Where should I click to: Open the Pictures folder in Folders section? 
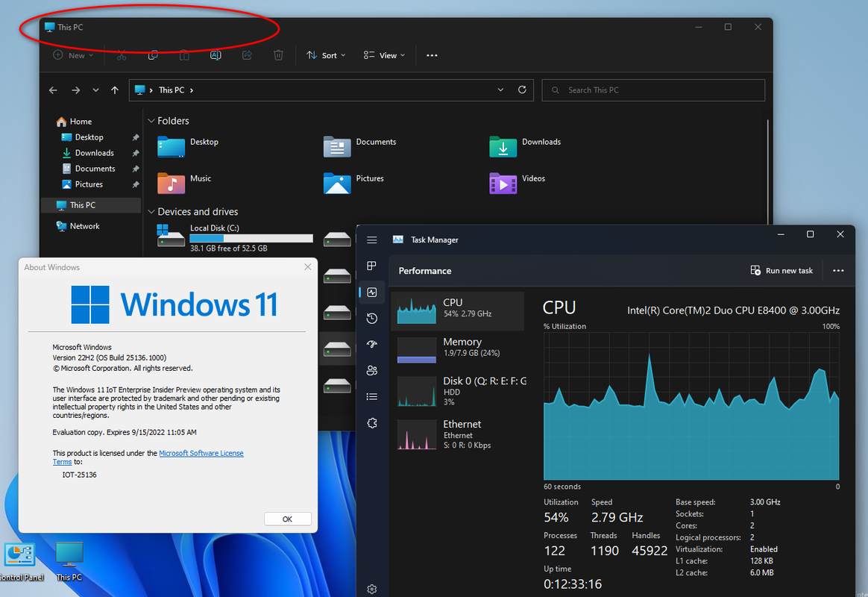point(353,182)
